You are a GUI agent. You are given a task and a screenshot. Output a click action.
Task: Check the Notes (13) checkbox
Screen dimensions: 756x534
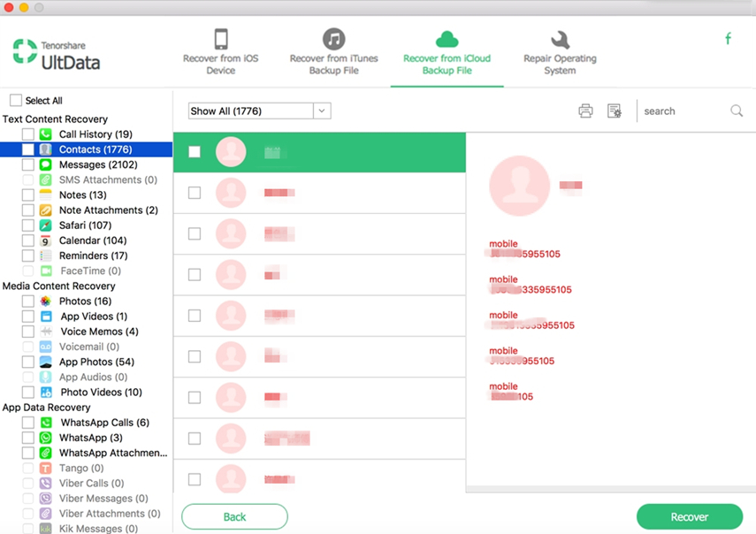(x=28, y=195)
